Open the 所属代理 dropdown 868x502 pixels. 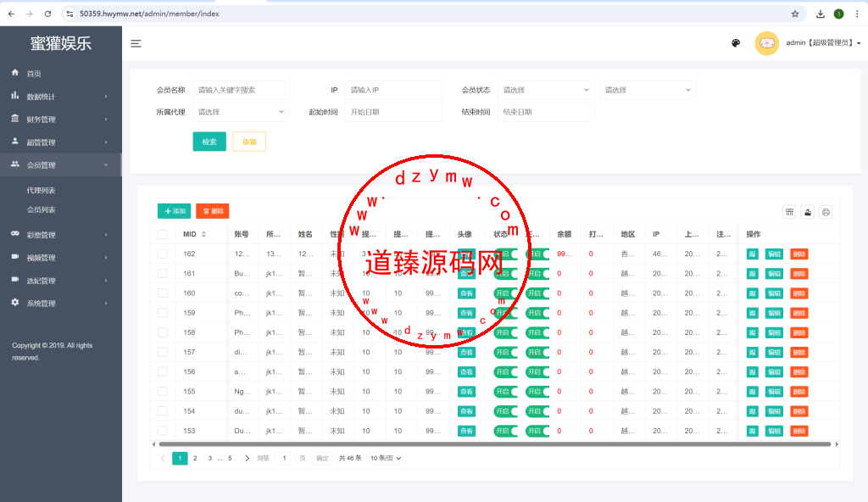click(241, 112)
